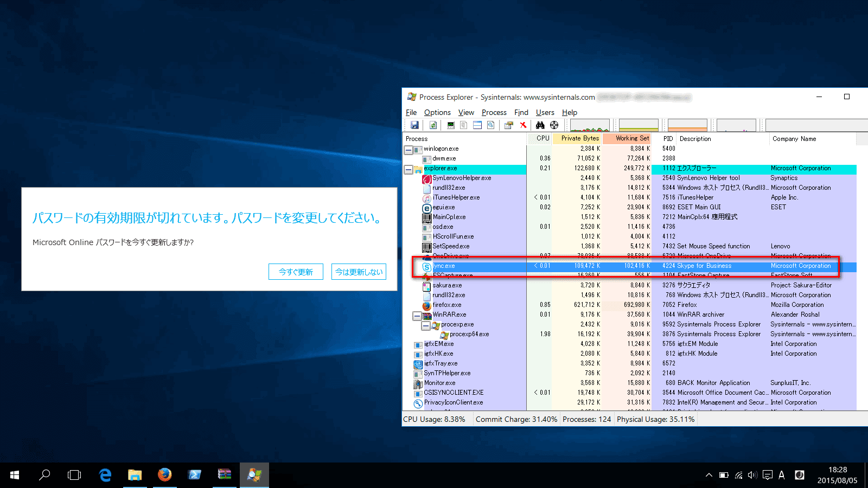Viewport: 868px width, 488px height.
Task: Click the egui.exe ESET icon
Action: [427, 208]
